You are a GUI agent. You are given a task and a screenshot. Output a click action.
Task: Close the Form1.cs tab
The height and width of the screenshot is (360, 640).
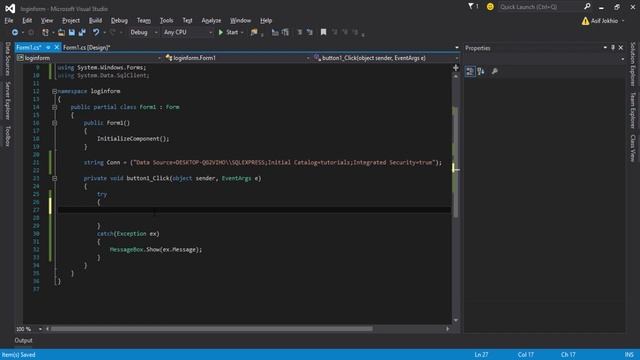click(57, 48)
